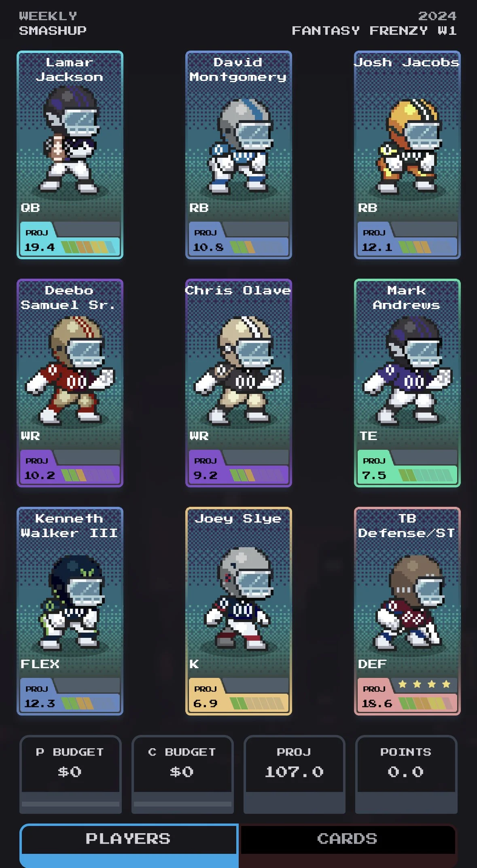Click the four-star rating on TB Defense

point(424,684)
